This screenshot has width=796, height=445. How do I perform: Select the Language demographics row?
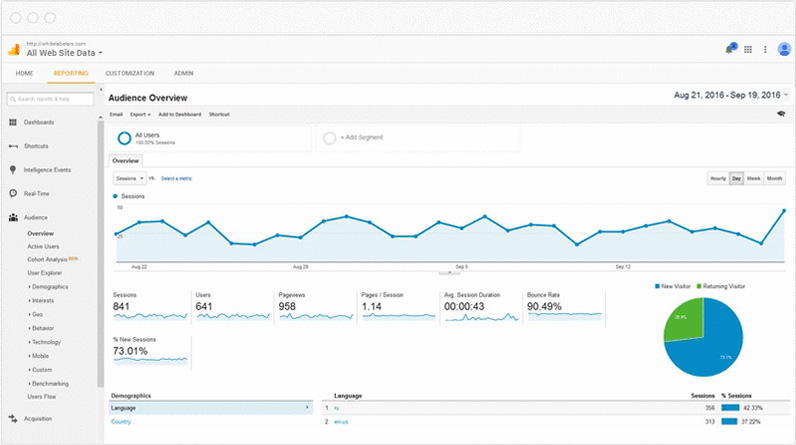point(211,408)
